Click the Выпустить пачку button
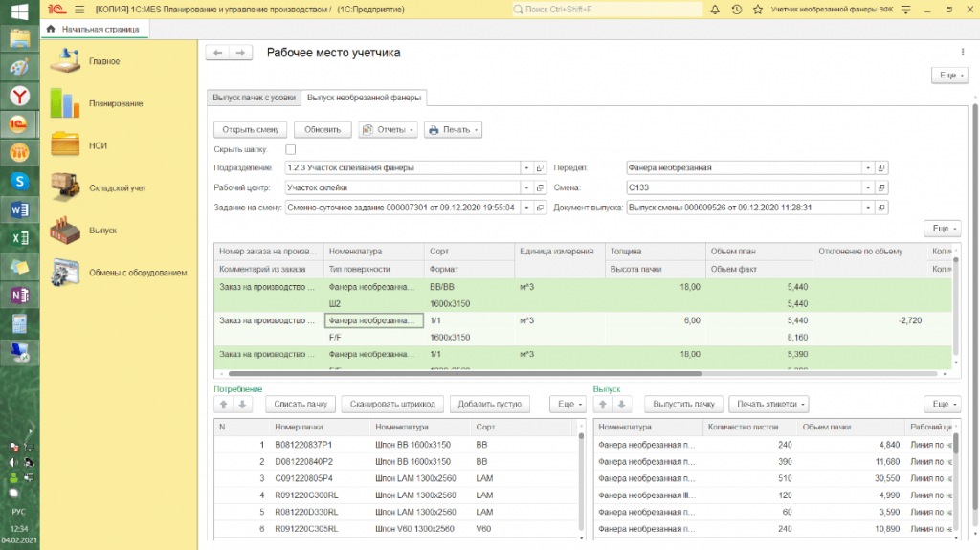Screen dimensions: 980x550 coord(683,405)
